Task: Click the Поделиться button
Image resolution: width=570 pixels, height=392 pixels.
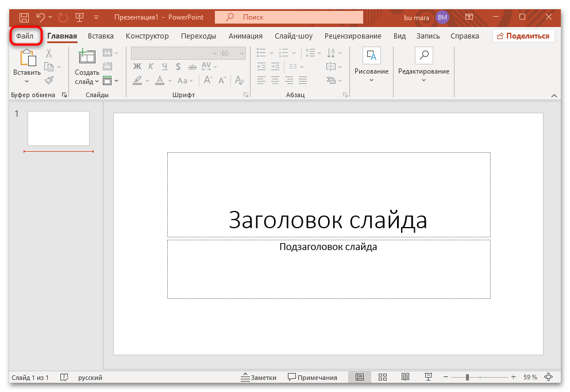Action: coord(523,36)
